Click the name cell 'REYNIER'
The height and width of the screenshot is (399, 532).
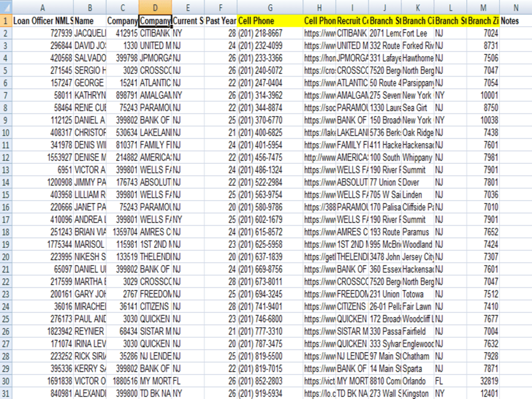click(x=89, y=331)
